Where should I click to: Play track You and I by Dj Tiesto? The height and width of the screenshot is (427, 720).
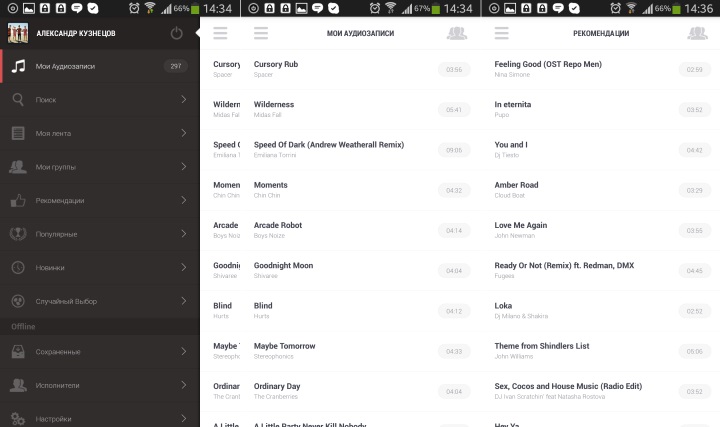[x=601, y=150]
